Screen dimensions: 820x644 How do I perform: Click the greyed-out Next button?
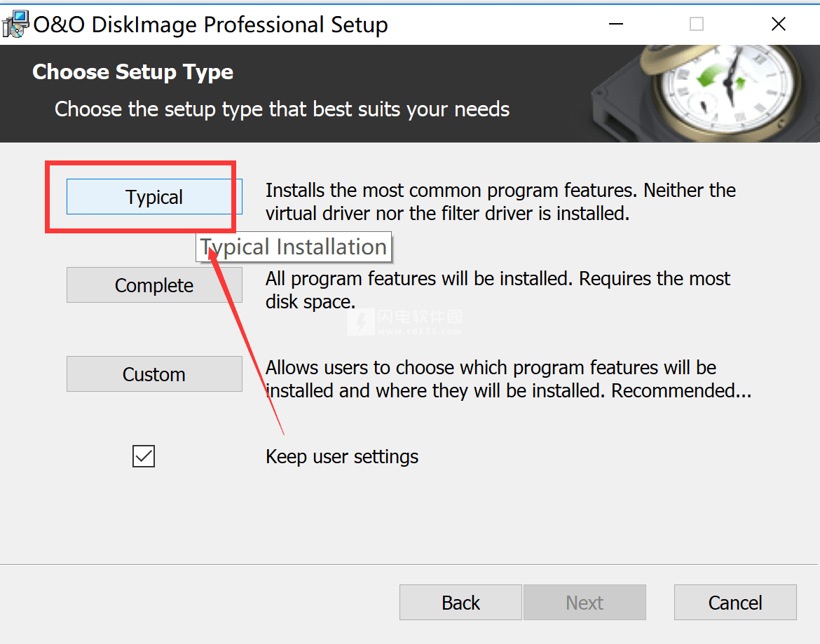[585, 603]
